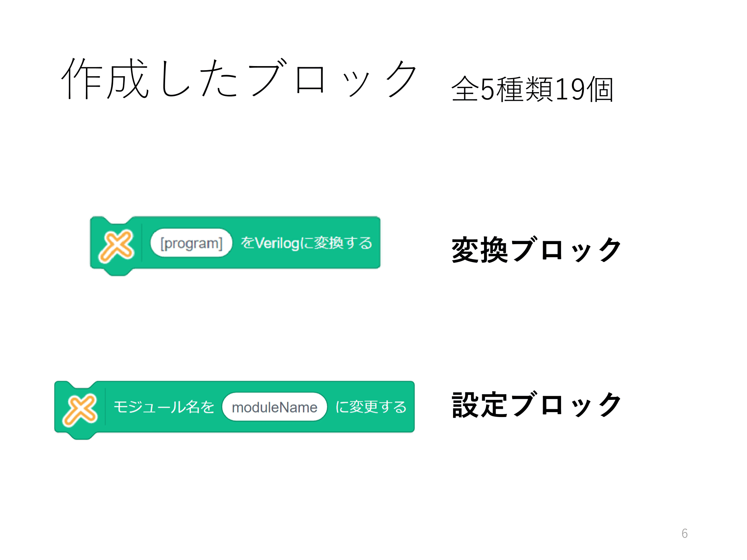This screenshot has width=747, height=560.
Task: Click the divider line beside the lower block icon
Action: click(106, 406)
